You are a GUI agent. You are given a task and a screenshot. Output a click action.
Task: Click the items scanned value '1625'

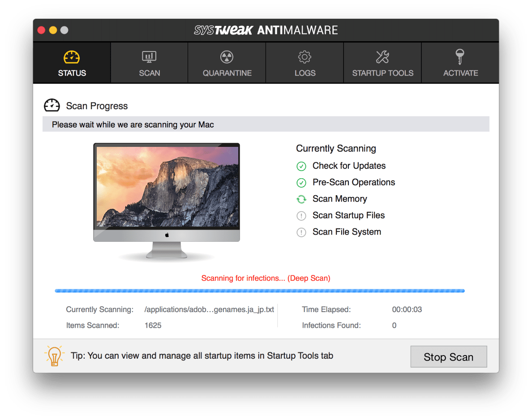(153, 326)
